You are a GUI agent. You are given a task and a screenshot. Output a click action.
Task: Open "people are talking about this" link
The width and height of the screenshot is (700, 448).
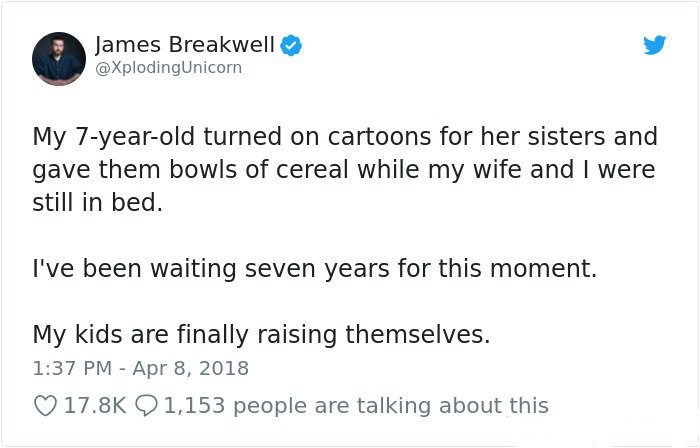point(391,406)
